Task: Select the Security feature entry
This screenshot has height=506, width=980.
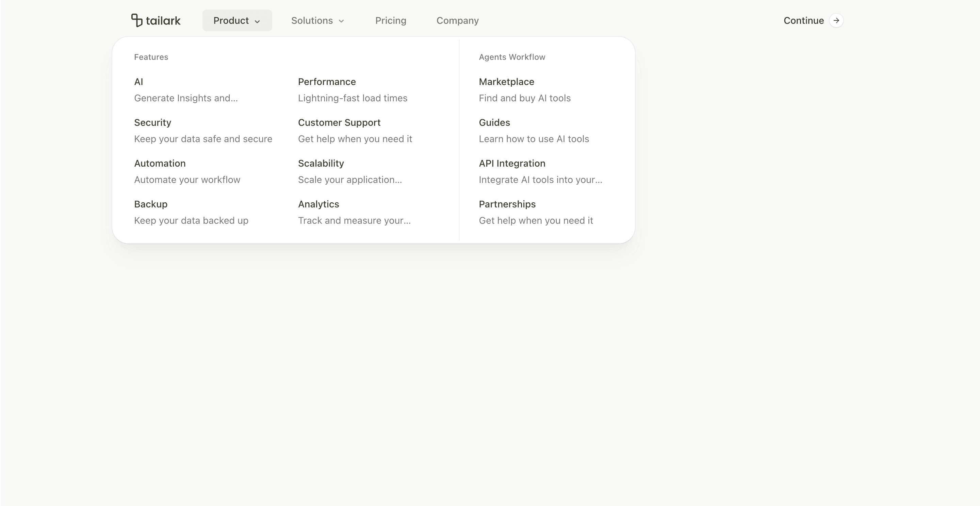Action: [152, 122]
